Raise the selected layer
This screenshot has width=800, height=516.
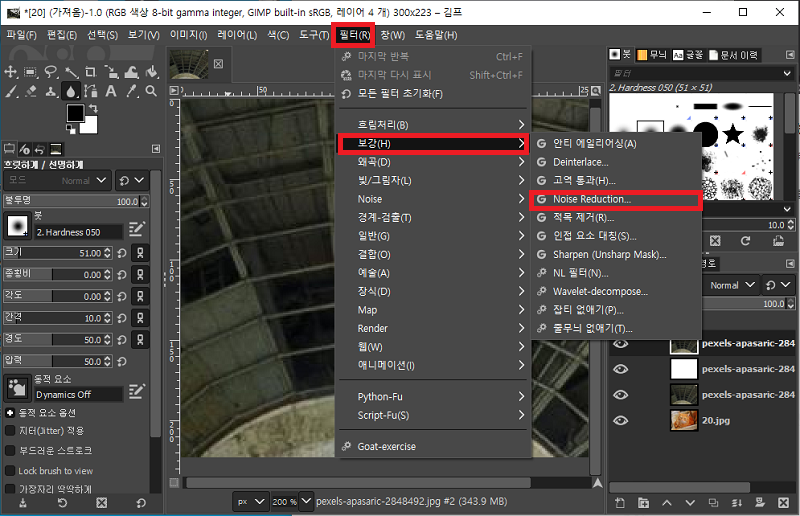667,503
